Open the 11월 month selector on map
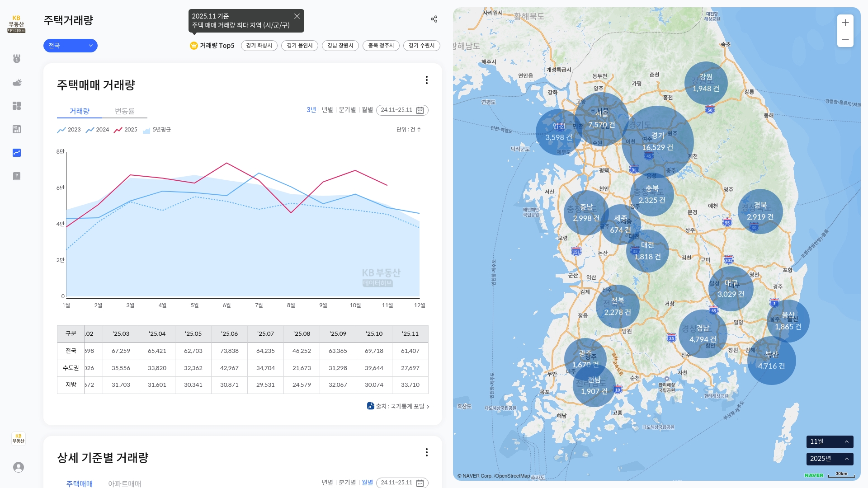The width and height of the screenshot is (868, 488). tap(830, 441)
